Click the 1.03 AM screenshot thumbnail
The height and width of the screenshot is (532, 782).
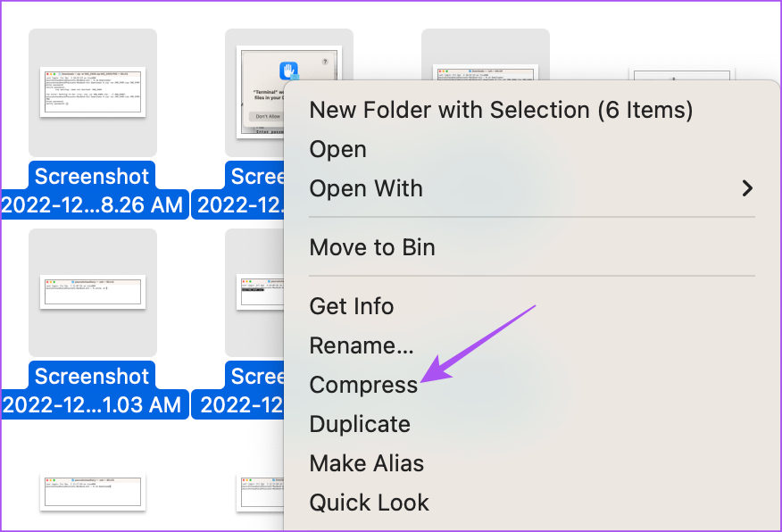tap(93, 291)
